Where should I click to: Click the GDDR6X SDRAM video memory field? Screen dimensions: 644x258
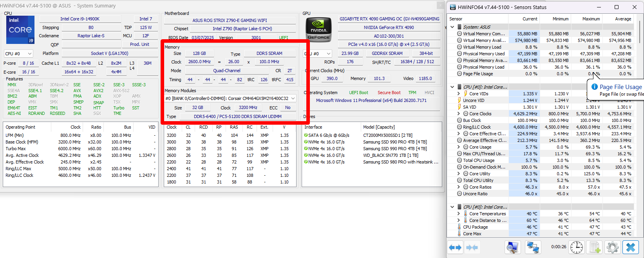387,53
